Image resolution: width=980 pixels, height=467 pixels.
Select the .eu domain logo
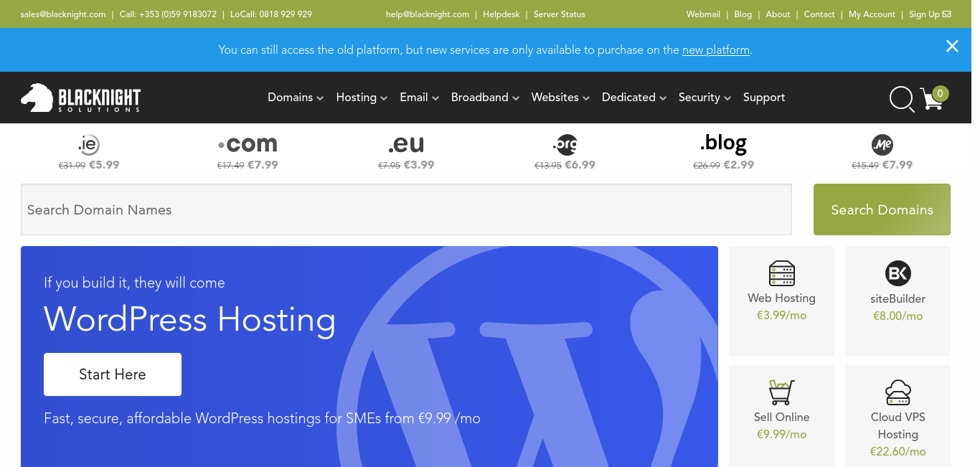(x=406, y=145)
